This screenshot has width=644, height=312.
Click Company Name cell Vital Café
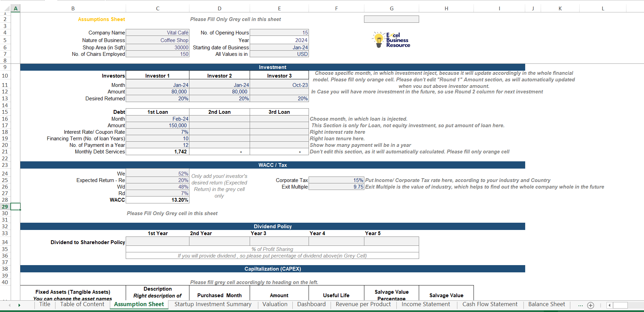157,33
